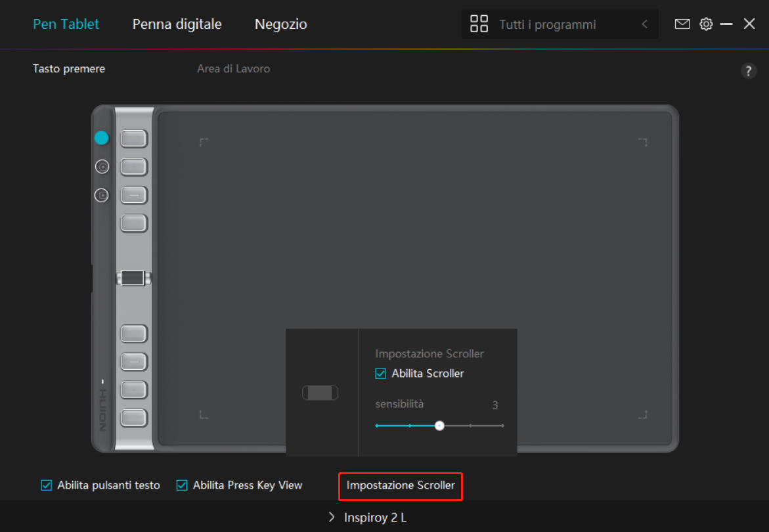The image size is (769, 532).
Task: Click the fifth press key below scroller
Action: (133, 334)
